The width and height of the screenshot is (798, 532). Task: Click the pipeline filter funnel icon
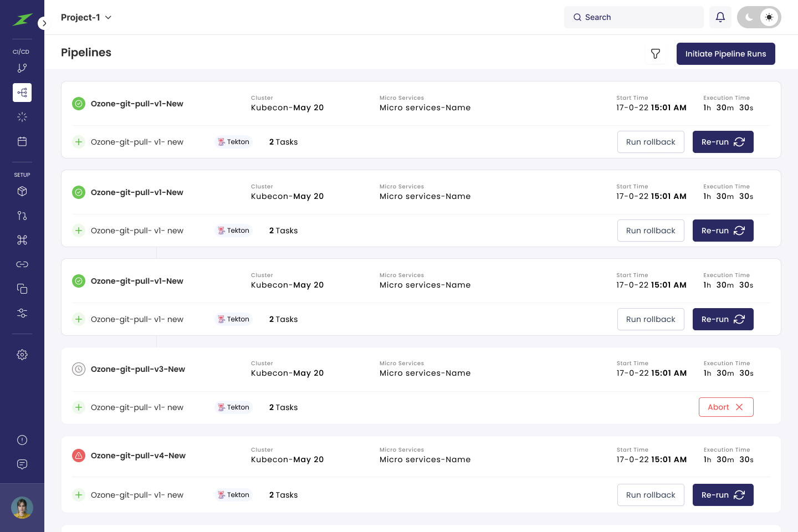656,54
